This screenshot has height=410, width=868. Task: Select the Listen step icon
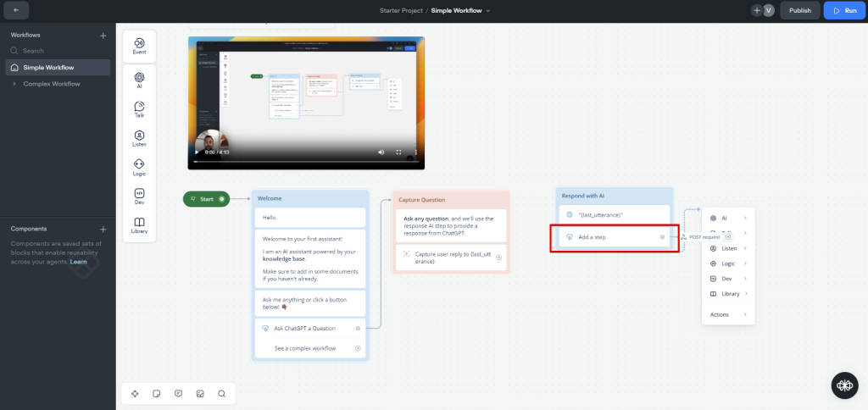tap(139, 138)
